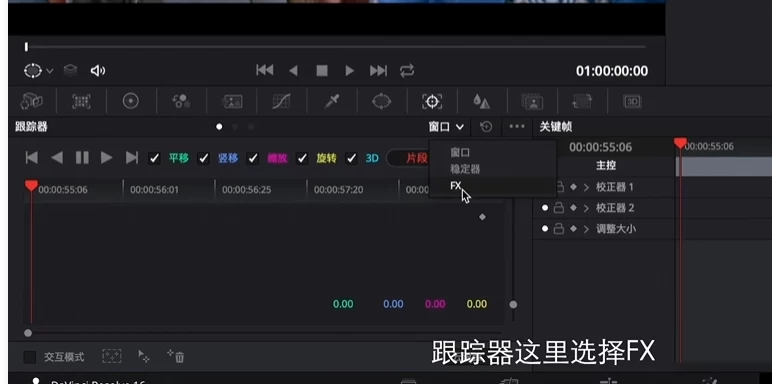Click tracker graph vertical zoom handle
This screenshot has height=384, width=772.
[x=513, y=304]
